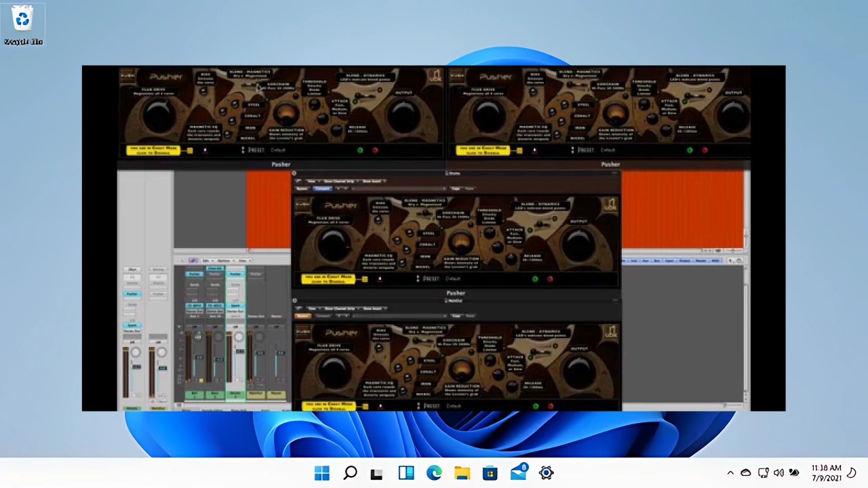Click pan knob on first inspector channel strip
The width and height of the screenshot is (868, 488).
pyautogui.click(x=136, y=352)
